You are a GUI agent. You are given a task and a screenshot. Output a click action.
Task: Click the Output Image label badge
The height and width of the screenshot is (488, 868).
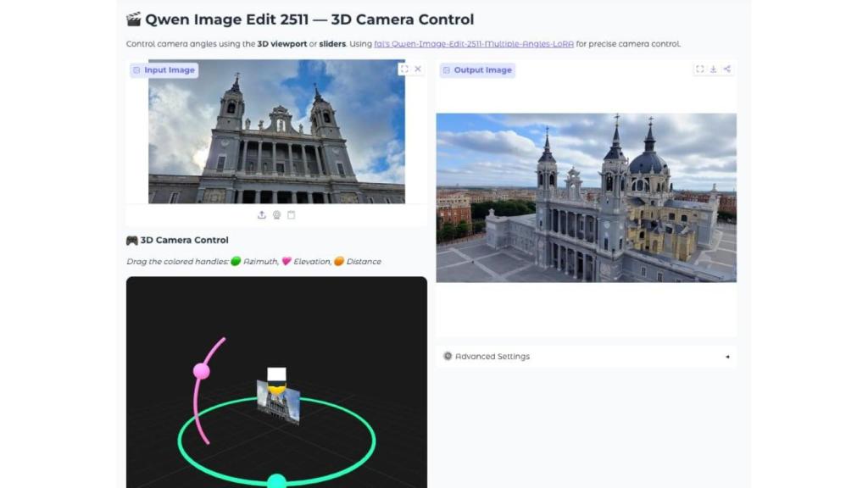click(477, 70)
